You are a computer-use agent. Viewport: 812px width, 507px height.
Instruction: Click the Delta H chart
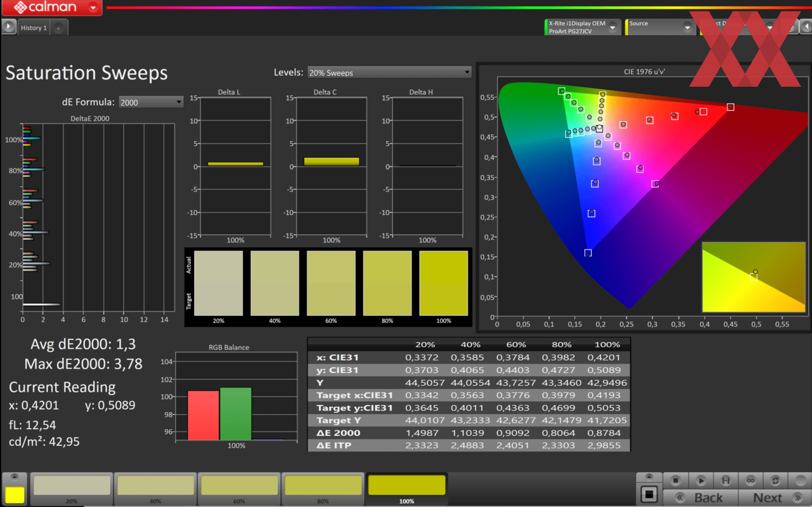(x=427, y=166)
